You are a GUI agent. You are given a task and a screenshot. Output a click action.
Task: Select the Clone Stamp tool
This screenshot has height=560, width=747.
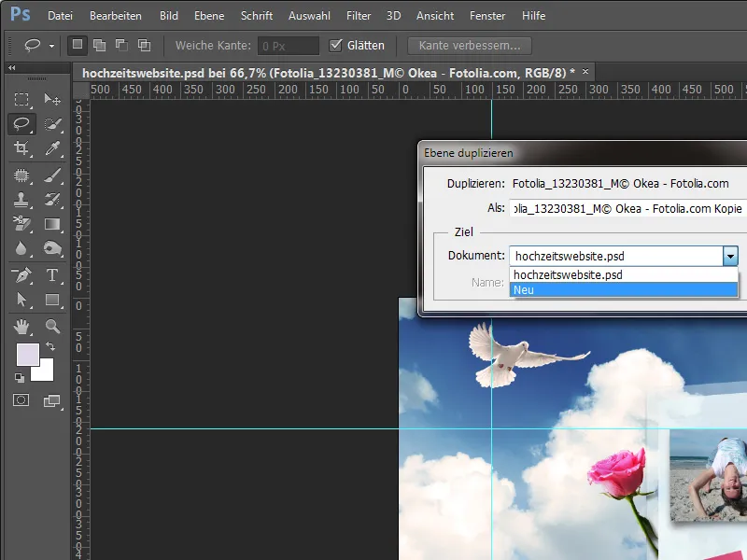point(21,199)
